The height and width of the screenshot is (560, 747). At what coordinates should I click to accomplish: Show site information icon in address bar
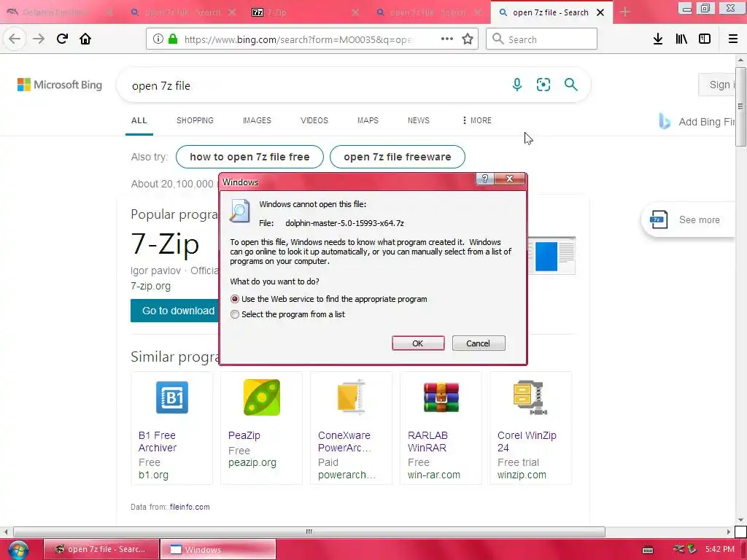[158, 39]
